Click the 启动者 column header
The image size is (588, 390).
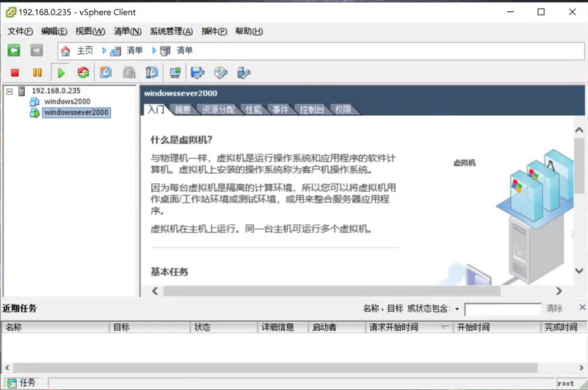336,327
